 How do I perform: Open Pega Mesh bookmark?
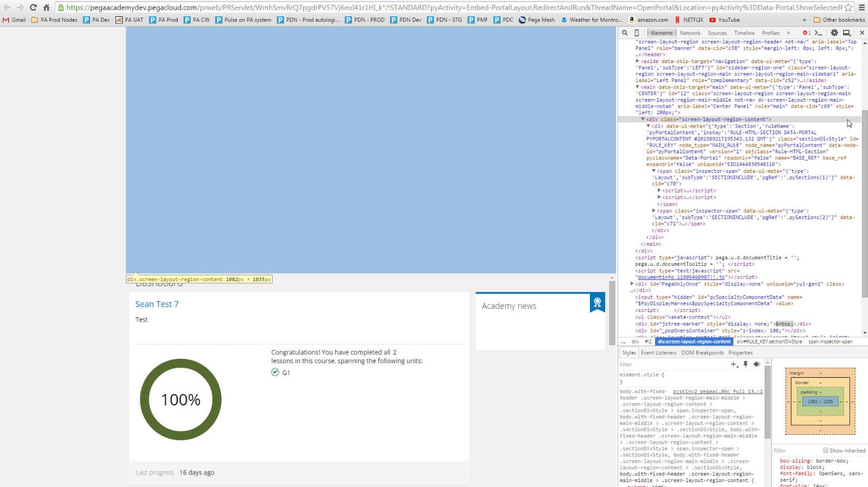(537, 20)
